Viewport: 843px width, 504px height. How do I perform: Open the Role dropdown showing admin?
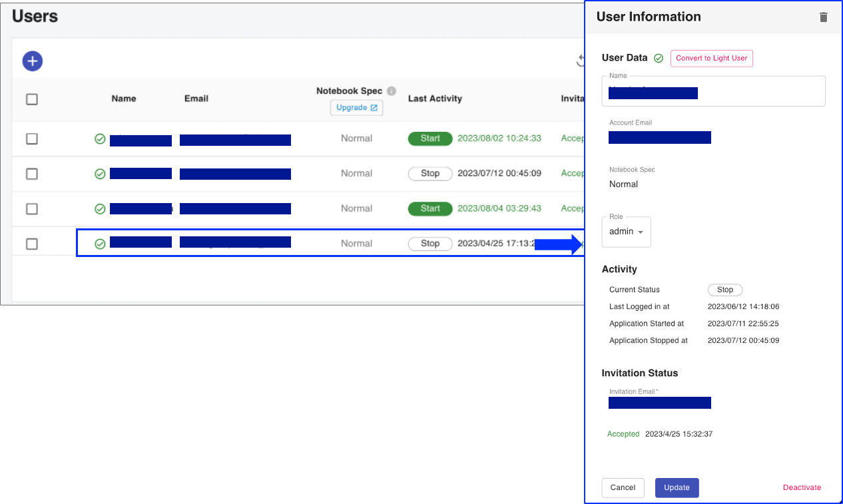(626, 232)
